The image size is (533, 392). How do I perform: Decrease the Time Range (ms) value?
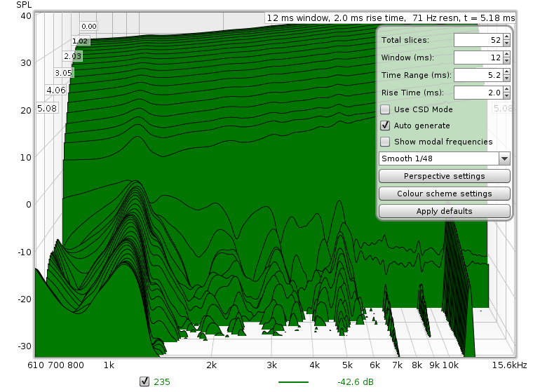506,79
